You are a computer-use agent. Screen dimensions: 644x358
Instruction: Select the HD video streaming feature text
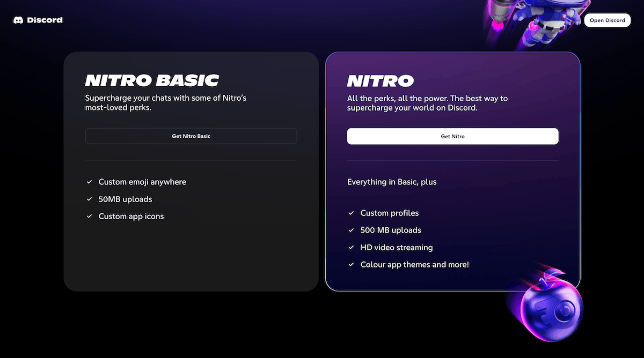396,247
